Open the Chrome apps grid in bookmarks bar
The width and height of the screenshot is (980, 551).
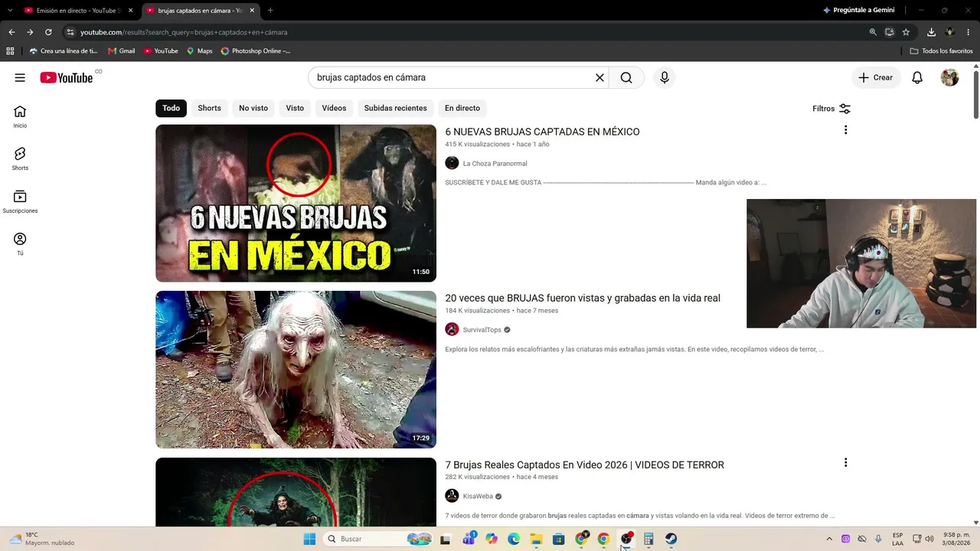coord(10,51)
